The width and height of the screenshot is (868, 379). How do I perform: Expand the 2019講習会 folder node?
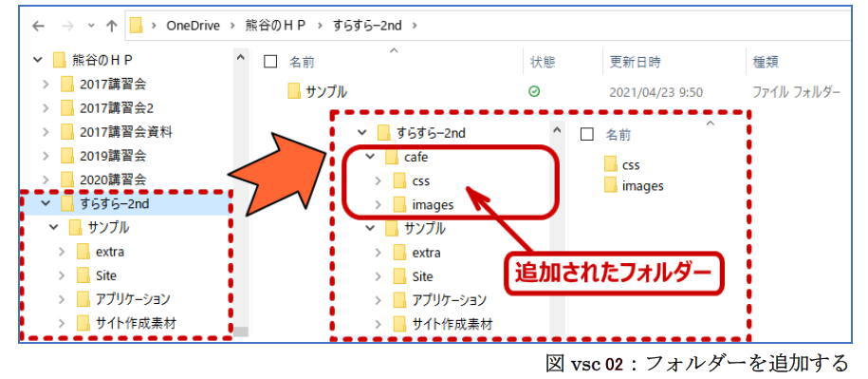click(x=46, y=156)
